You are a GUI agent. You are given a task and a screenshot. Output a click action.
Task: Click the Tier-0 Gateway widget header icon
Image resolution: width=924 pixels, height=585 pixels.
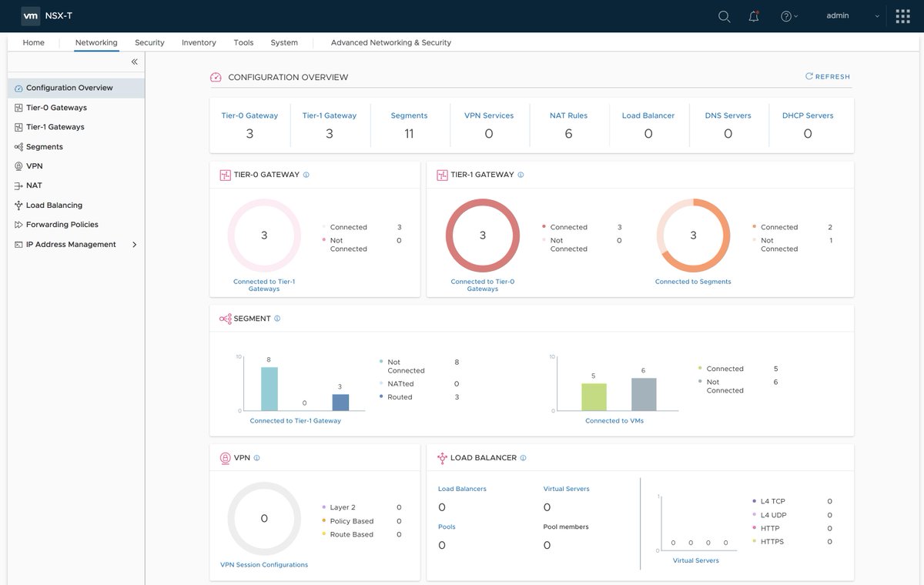[x=223, y=174]
